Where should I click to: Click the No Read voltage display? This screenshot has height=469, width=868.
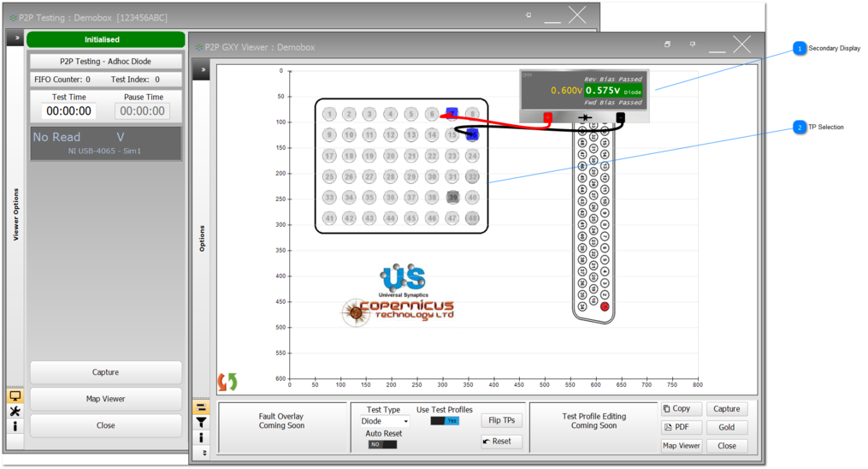point(106,144)
